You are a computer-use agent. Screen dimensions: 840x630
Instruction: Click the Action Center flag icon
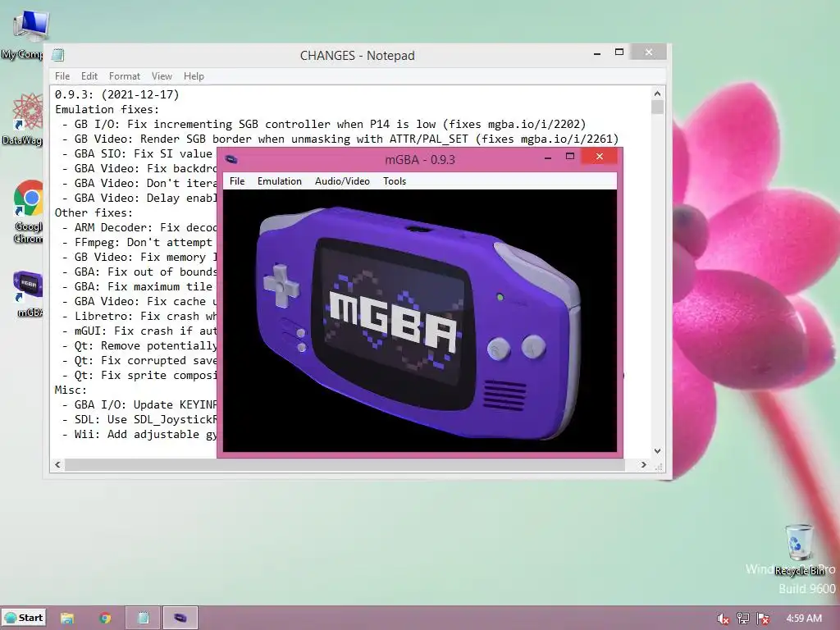[763, 619]
